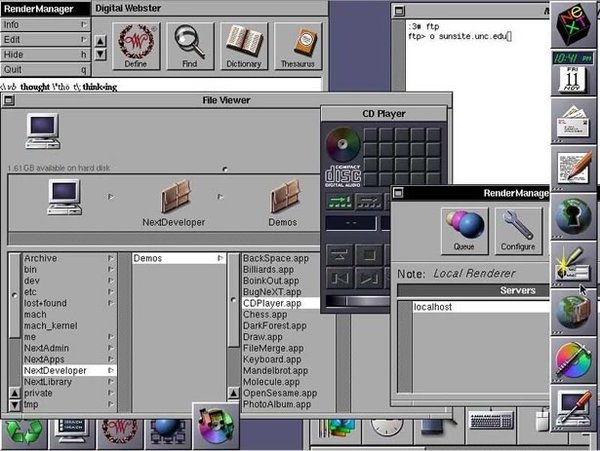The image size is (600, 451).
Task: Expand the Info submenu
Action: pyautogui.click(x=45, y=22)
